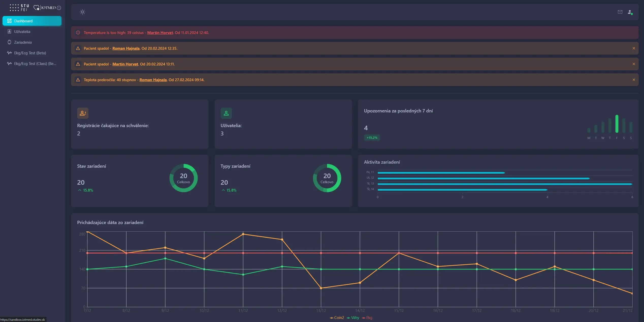Toggle Coin2 series in chart legend
644x322 pixels.
(x=337, y=318)
